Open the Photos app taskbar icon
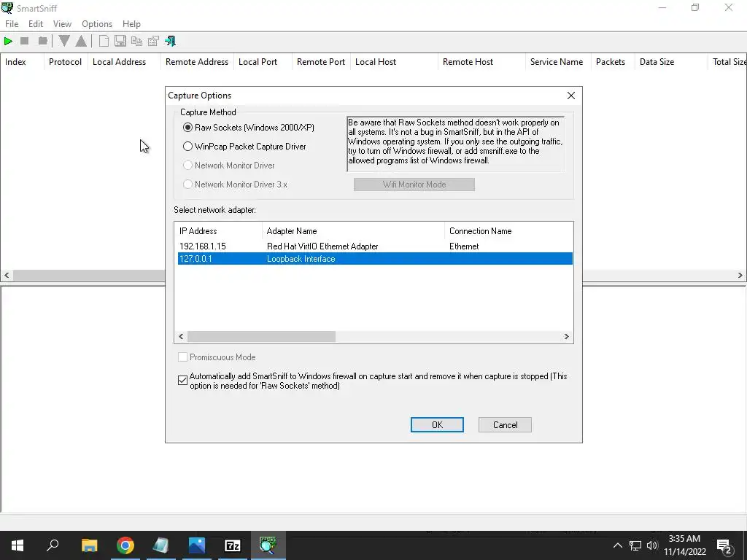The image size is (747, 560). point(196,545)
